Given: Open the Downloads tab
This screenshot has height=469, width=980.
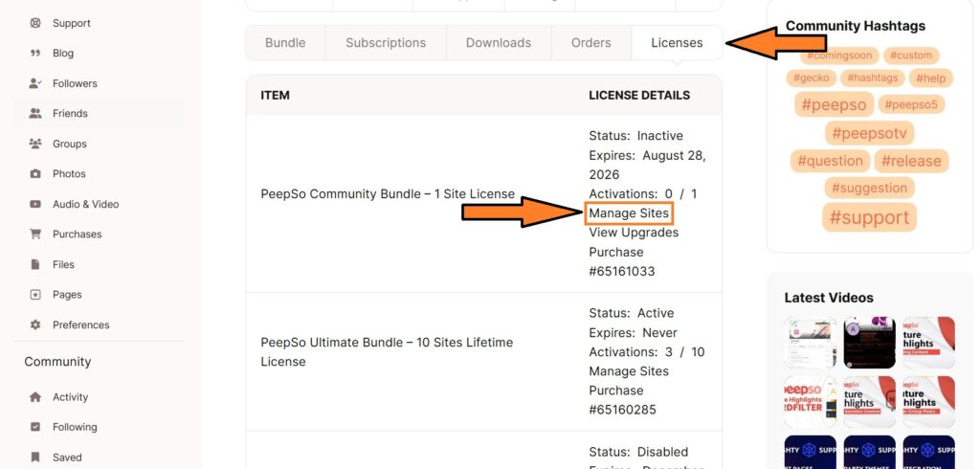Looking at the screenshot, I should [498, 43].
